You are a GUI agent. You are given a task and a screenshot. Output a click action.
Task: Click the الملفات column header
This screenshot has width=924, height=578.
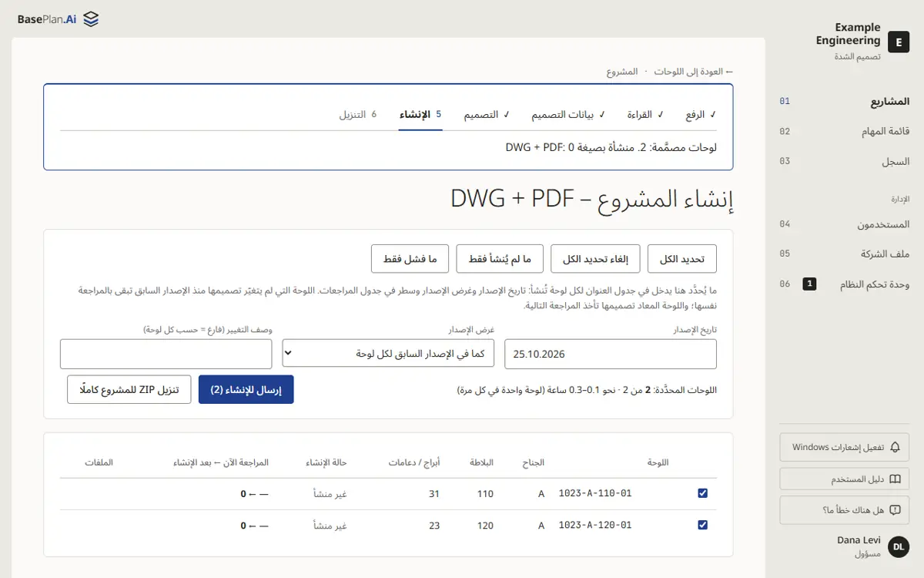click(x=99, y=462)
